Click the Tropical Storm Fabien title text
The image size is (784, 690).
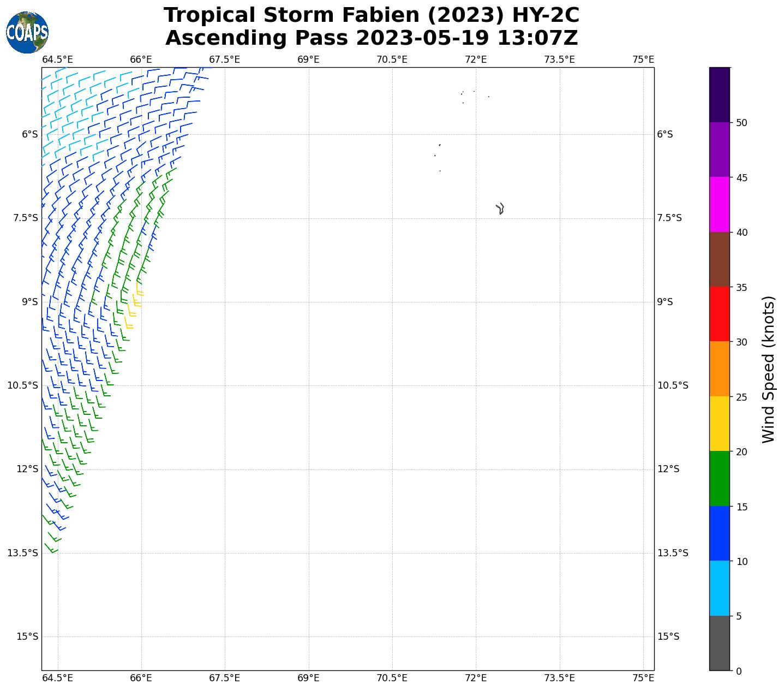pyautogui.click(x=371, y=15)
